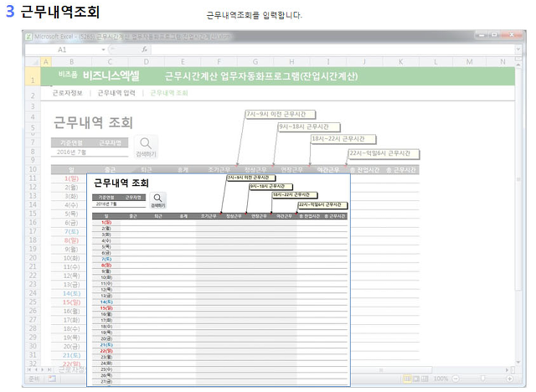Jump to the last sheet tab arrow

[x=49, y=369]
